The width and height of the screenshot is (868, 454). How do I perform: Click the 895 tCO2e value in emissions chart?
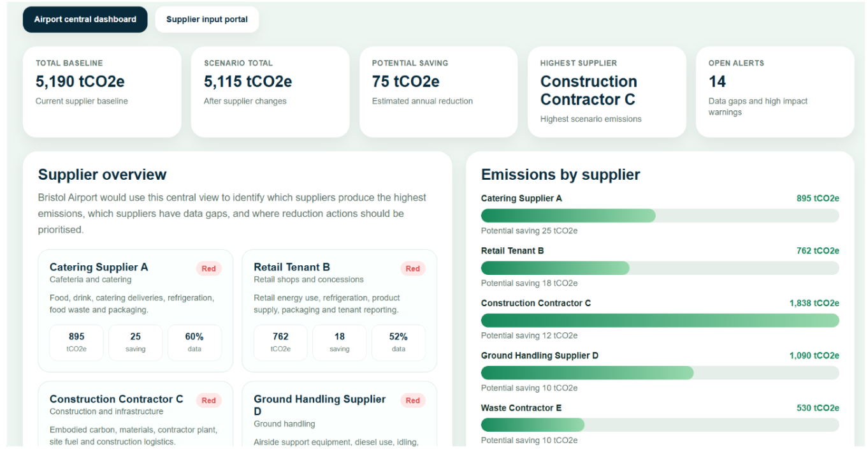(818, 198)
